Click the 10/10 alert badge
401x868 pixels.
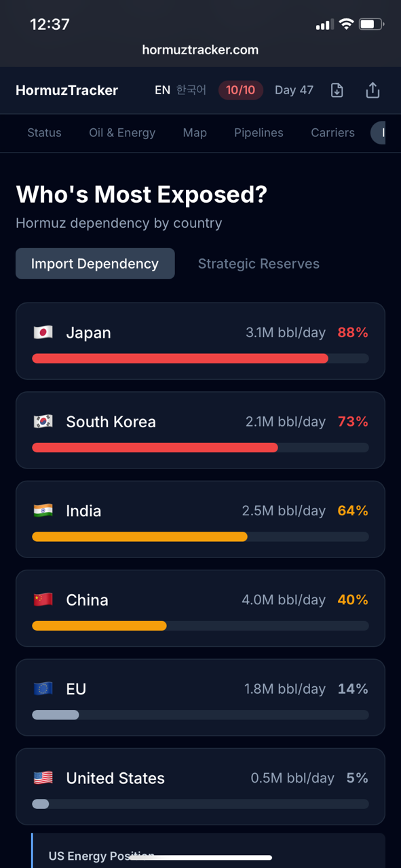click(241, 90)
